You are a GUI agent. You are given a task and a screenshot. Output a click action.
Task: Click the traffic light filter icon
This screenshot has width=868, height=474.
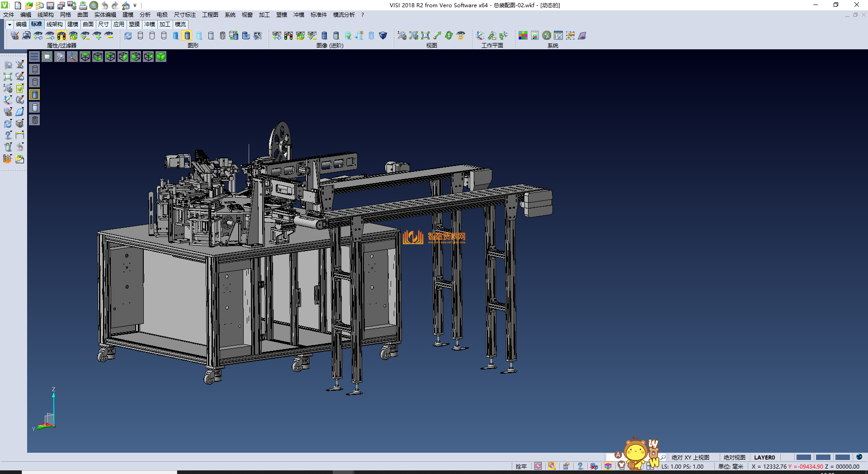[61, 36]
